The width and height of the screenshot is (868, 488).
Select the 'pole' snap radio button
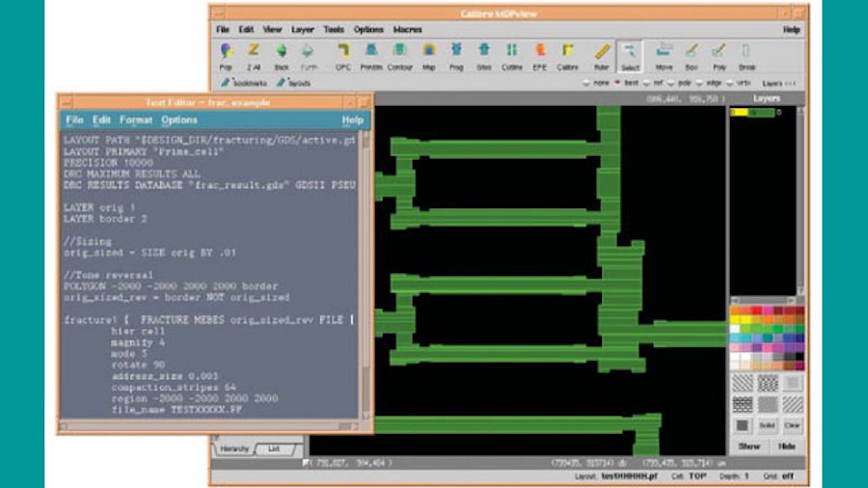click(671, 83)
